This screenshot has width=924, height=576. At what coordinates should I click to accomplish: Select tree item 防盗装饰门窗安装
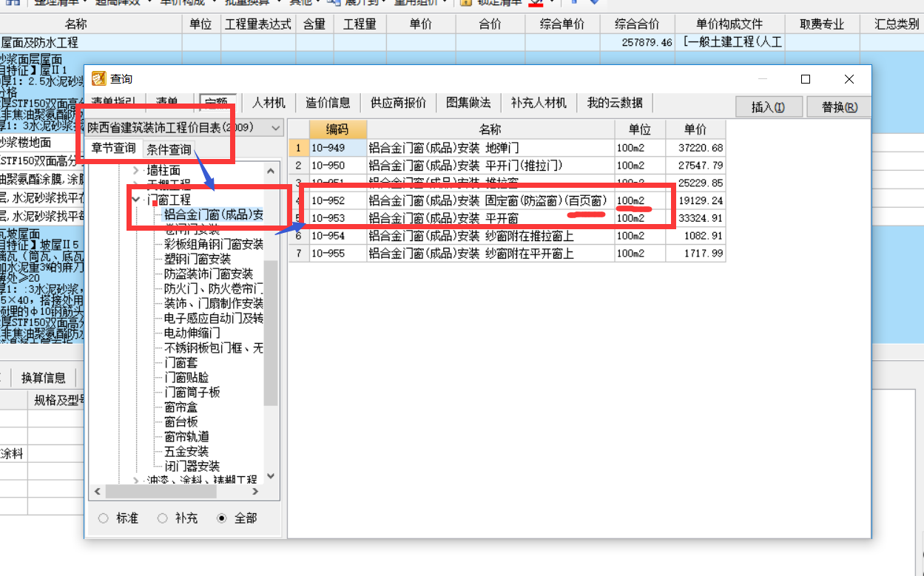[x=209, y=274]
